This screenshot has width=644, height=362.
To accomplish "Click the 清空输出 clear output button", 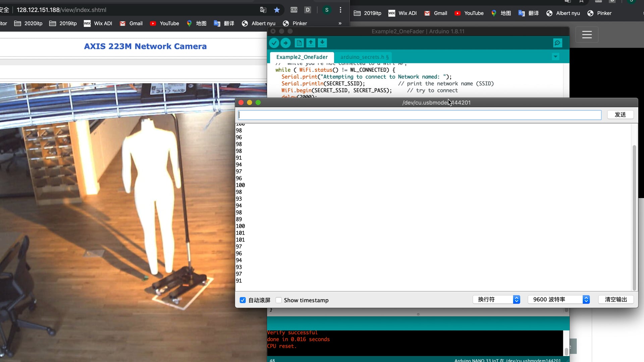I will (x=616, y=299).
